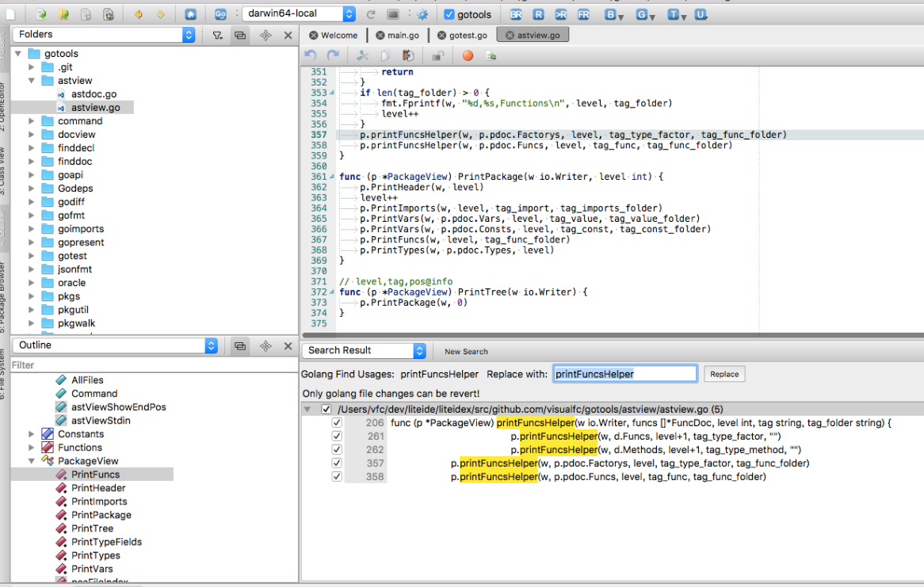Click the blue home icon

(x=190, y=14)
